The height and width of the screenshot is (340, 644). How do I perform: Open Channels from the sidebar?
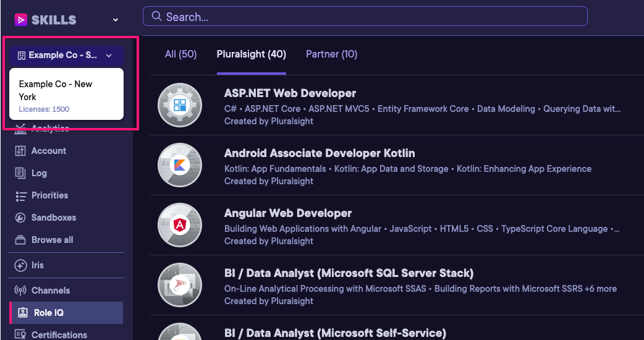click(x=51, y=291)
